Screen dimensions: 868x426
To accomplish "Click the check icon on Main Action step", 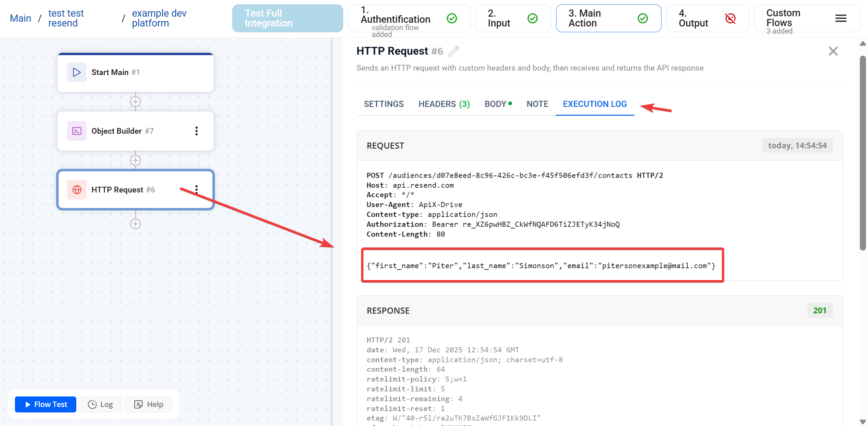I will pos(643,18).
